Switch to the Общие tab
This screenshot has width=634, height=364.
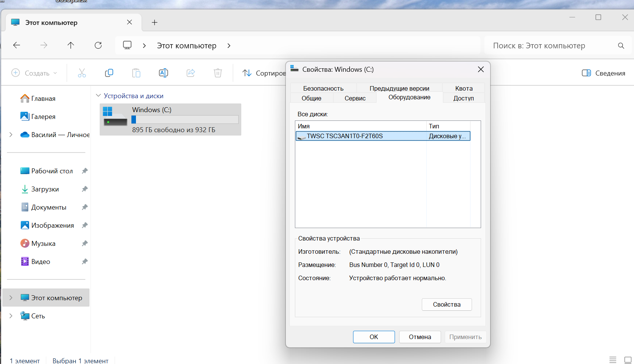pyautogui.click(x=312, y=98)
